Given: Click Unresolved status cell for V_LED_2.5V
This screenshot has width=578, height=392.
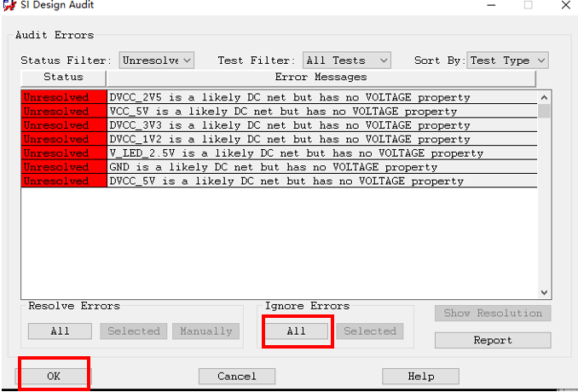Looking at the screenshot, I should point(64,153).
